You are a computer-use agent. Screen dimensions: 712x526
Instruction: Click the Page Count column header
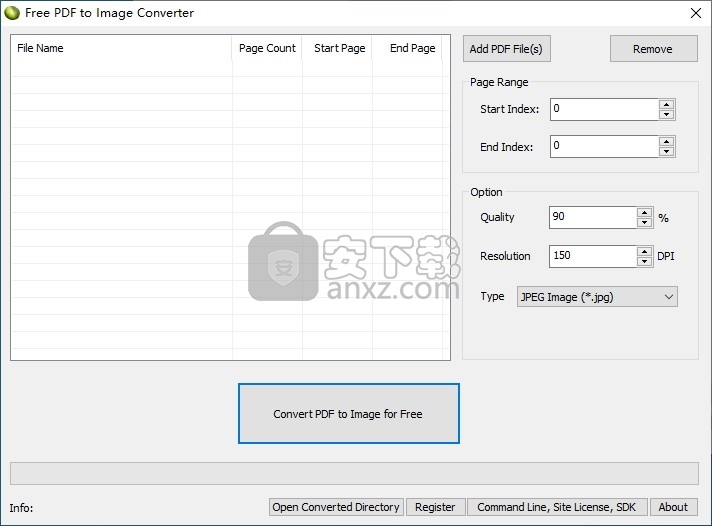(x=267, y=48)
